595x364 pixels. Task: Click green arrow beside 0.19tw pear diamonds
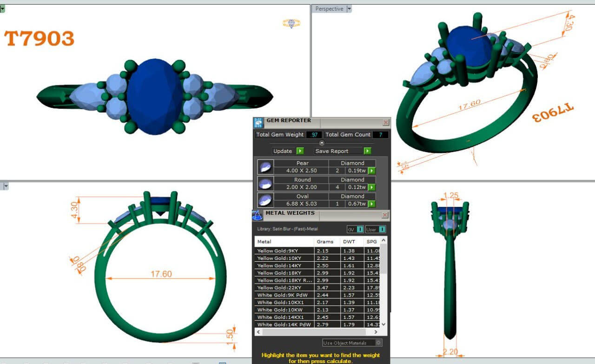(x=372, y=171)
